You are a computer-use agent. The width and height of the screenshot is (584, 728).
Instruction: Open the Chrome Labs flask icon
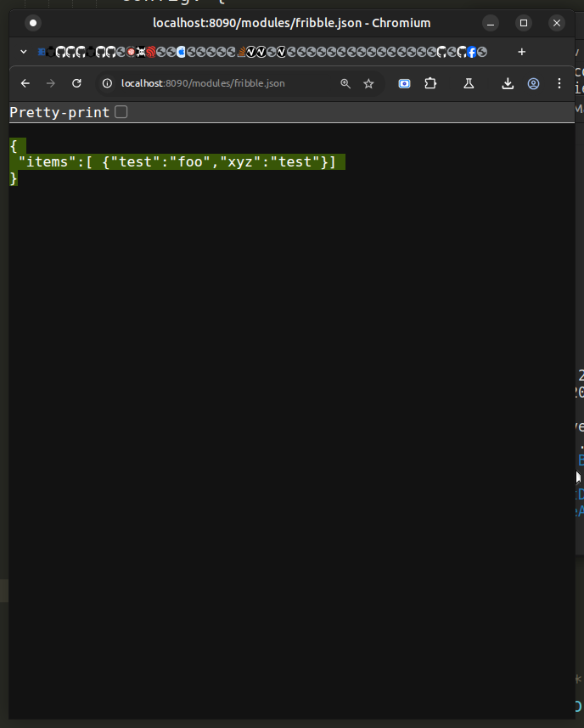coord(468,83)
